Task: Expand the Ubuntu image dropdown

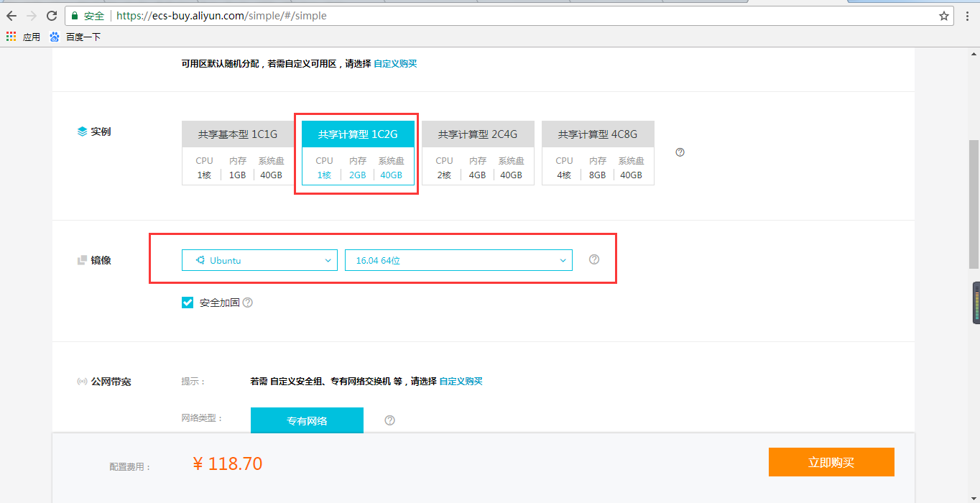Action: [259, 260]
